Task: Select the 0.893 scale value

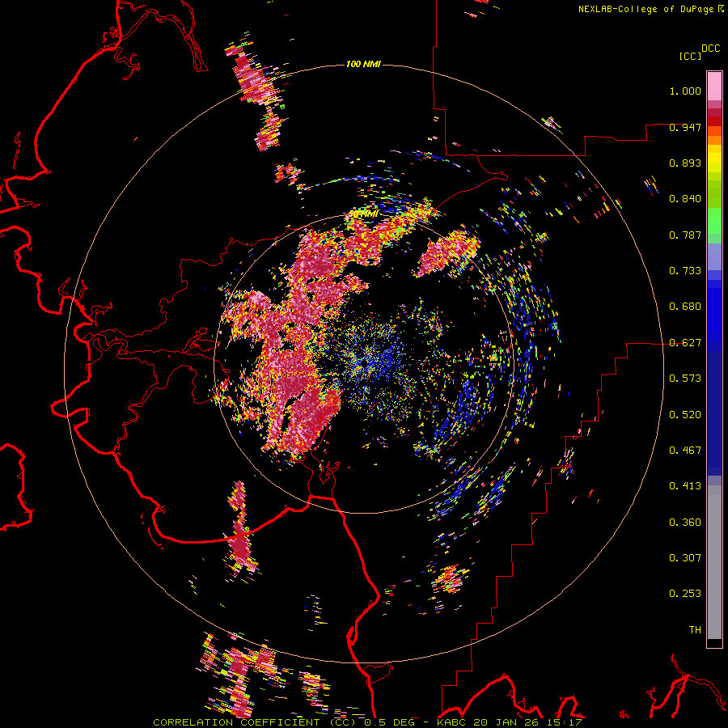Action: (x=685, y=163)
